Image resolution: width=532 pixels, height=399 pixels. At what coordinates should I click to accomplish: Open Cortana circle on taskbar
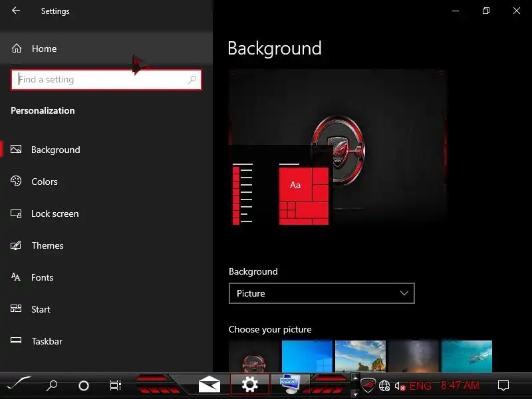[x=84, y=386]
